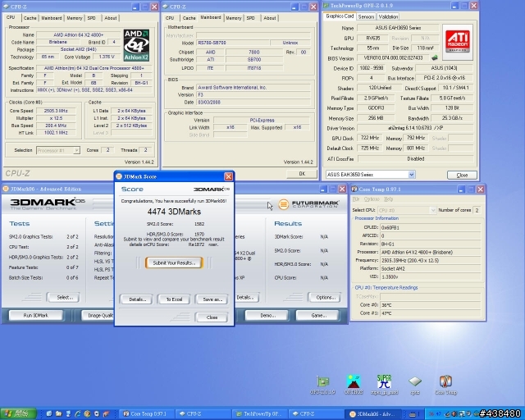Launch Internet Explorer from quick launch

[x=78, y=414]
